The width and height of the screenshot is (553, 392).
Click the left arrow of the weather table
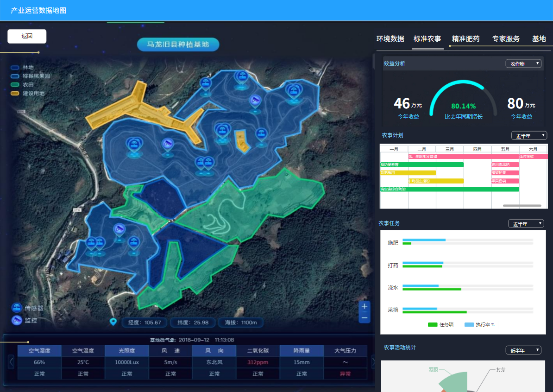11,362
